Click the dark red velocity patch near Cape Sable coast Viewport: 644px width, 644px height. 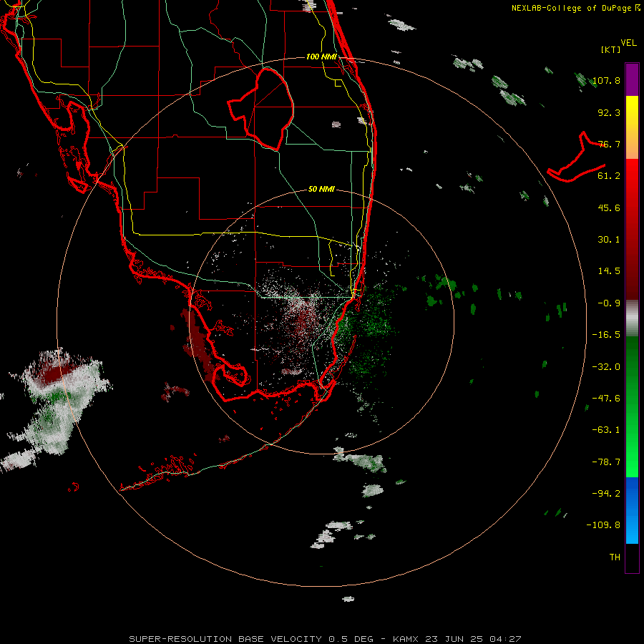tap(199, 344)
